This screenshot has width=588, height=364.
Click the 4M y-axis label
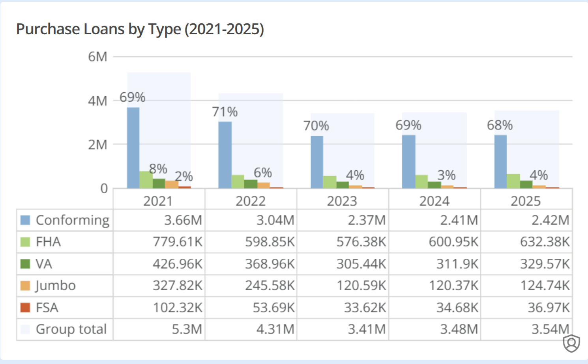click(97, 101)
